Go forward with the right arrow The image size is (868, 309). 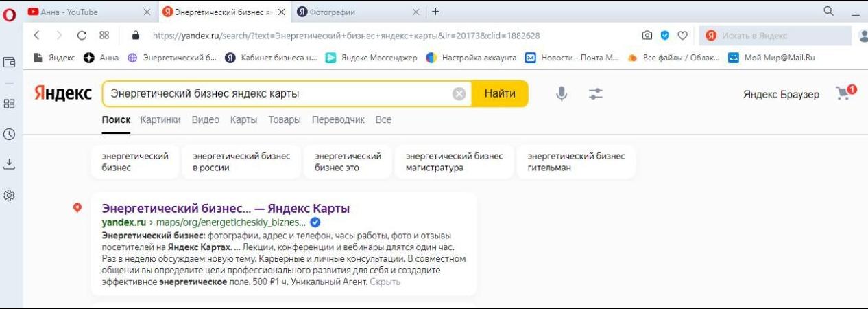coord(60,35)
